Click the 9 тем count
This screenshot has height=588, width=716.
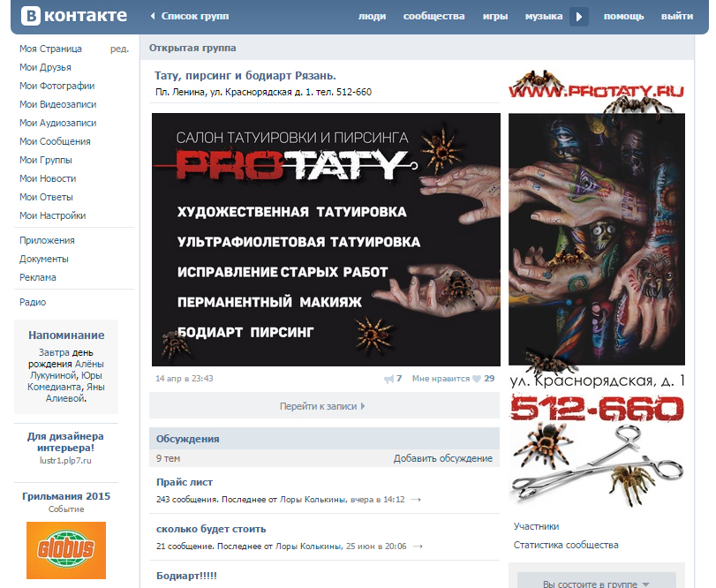tap(168, 458)
